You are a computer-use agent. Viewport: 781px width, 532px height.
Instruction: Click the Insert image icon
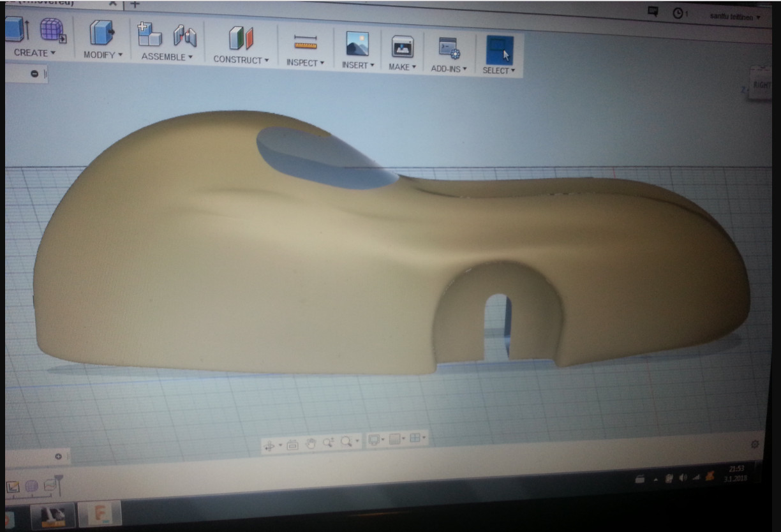[357, 44]
